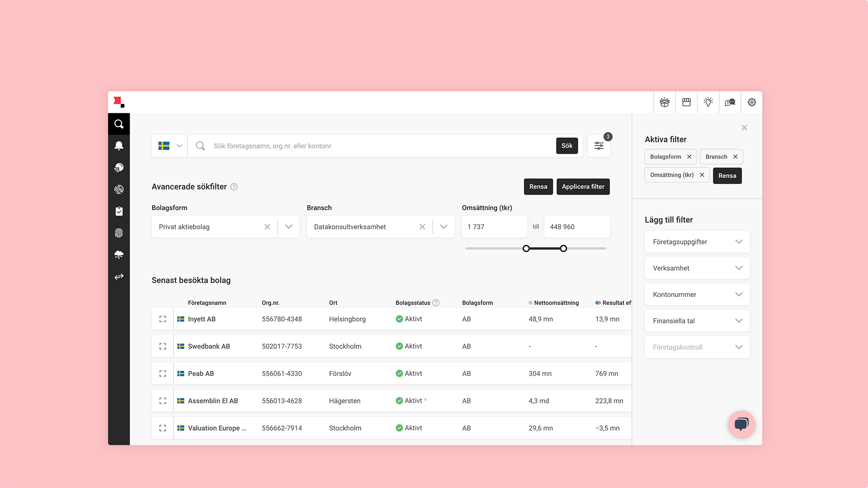Open the floating chat support bubble

(x=741, y=424)
